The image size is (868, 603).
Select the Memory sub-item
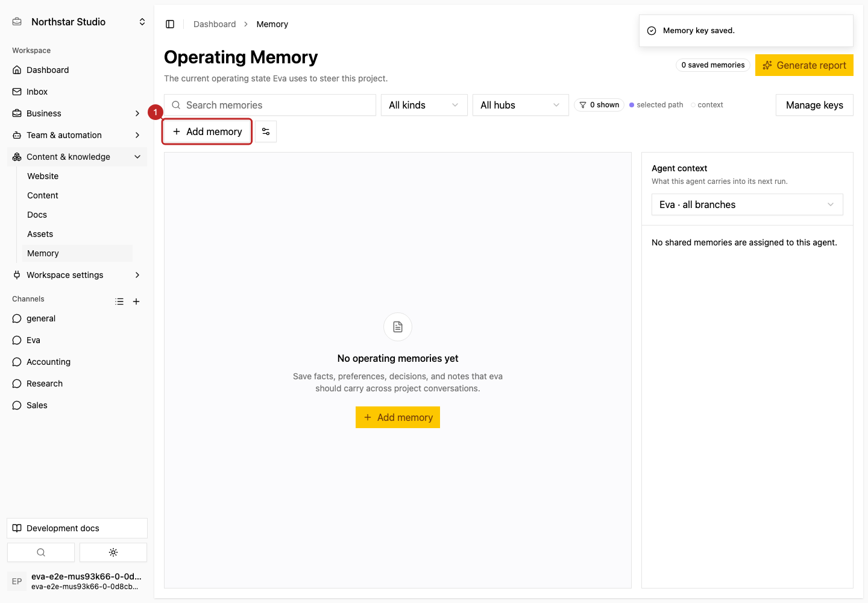(77, 253)
